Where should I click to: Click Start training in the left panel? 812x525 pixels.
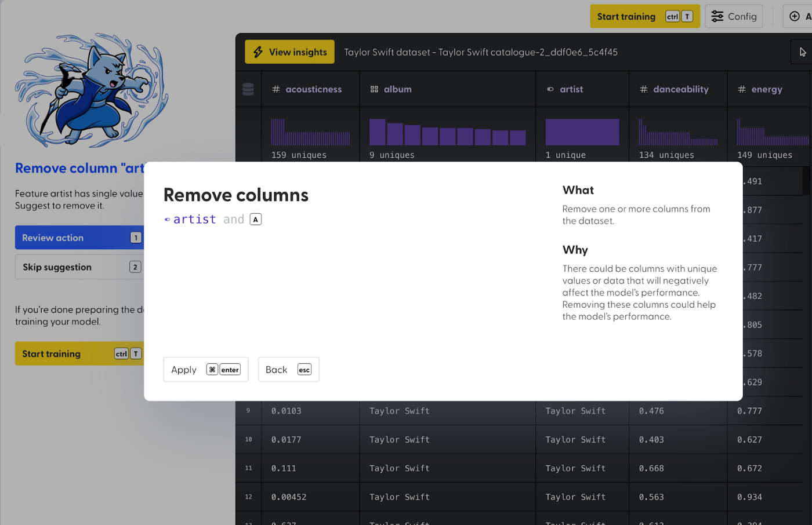pyautogui.click(x=79, y=353)
